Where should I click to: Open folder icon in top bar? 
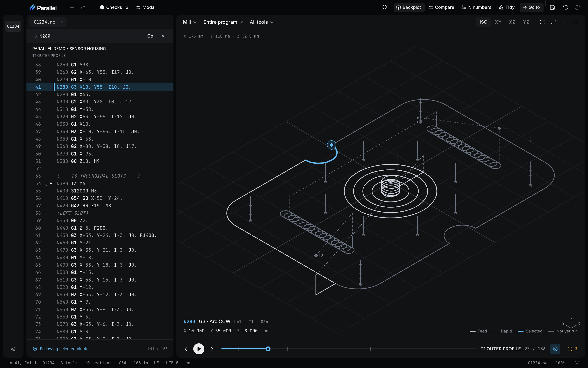pyautogui.click(x=83, y=7)
